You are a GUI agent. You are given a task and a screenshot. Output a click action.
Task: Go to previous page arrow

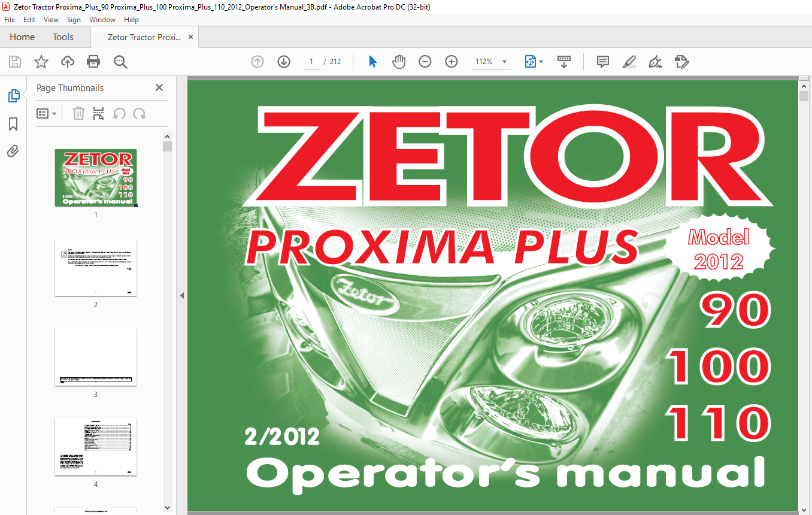click(x=257, y=62)
